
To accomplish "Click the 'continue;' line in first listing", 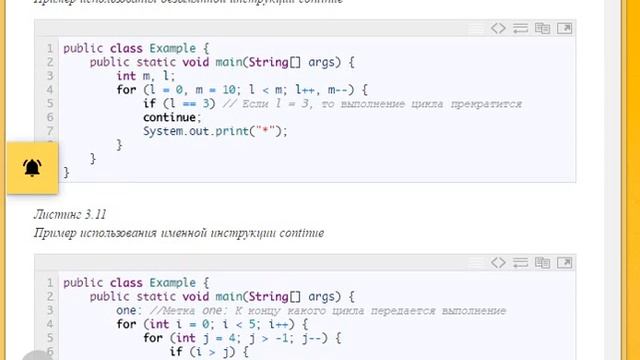I will pos(172,117).
